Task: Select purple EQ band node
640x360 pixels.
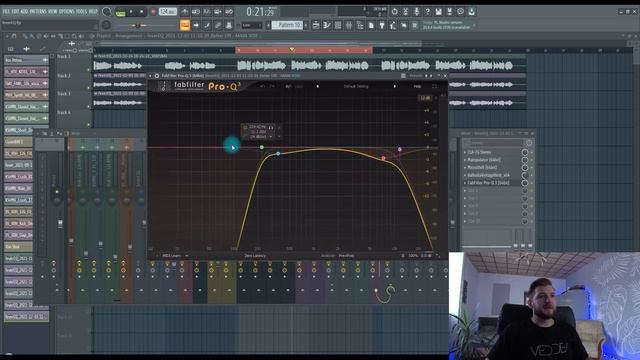Action: click(400, 149)
